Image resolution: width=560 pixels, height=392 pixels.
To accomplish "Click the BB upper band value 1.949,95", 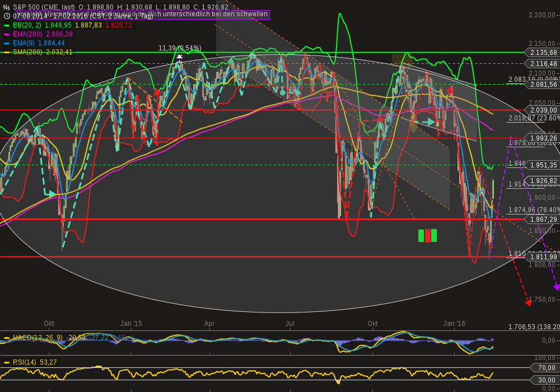I will pos(58,25).
